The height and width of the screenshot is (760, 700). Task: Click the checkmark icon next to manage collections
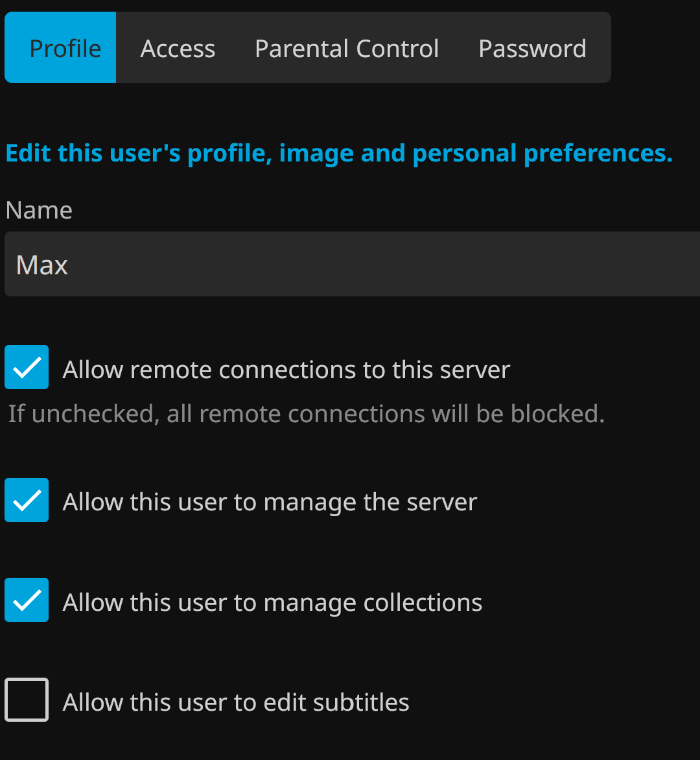pyautogui.click(x=27, y=600)
